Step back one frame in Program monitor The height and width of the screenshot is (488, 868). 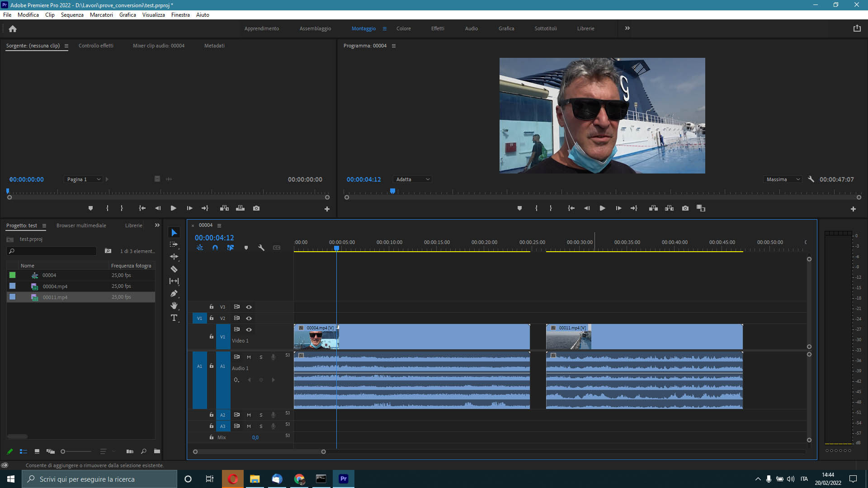tap(587, 208)
